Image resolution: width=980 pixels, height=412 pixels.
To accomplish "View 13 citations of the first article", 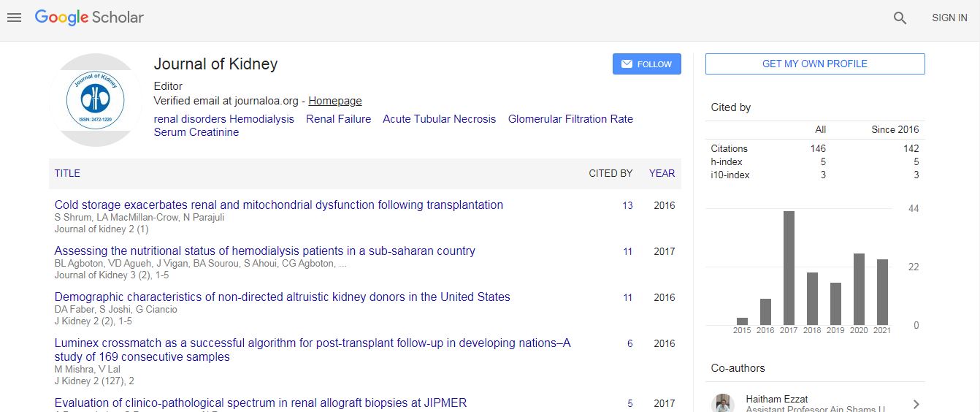I will pyautogui.click(x=627, y=206).
